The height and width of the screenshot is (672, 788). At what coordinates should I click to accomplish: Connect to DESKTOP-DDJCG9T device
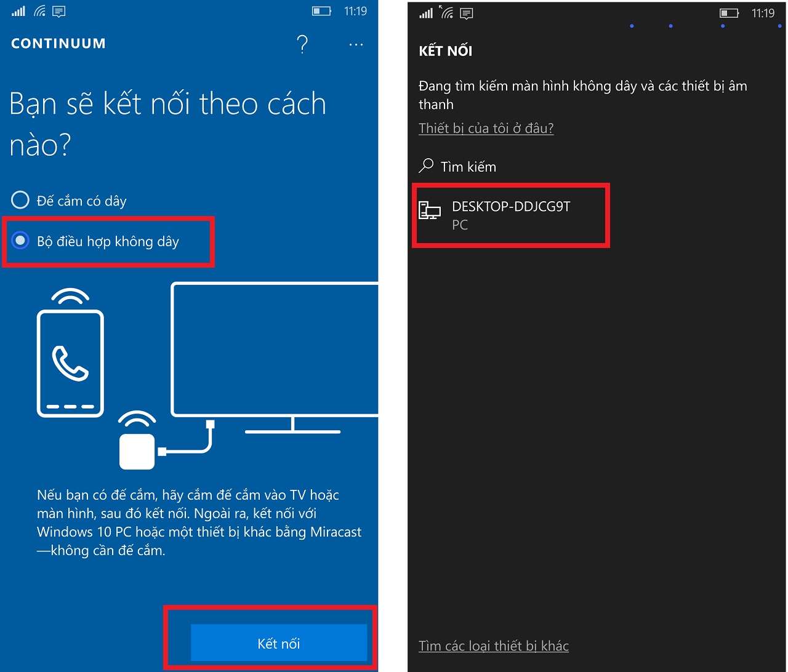click(x=510, y=215)
